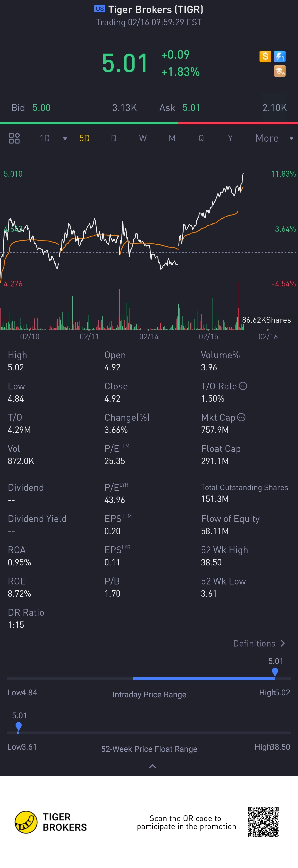Tap the US market flag badge
Viewport: 298px width, 868px height.
pos(100,9)
